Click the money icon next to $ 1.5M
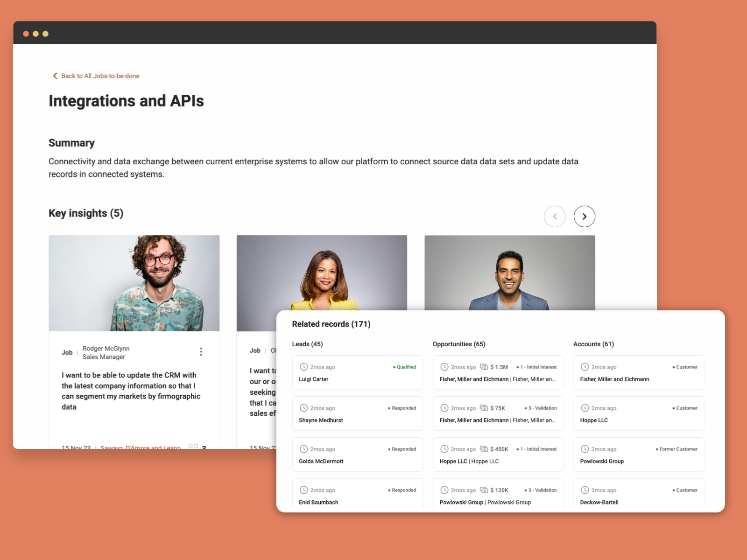Viewport: 747px width, 560px height. (x=484, y=367)
